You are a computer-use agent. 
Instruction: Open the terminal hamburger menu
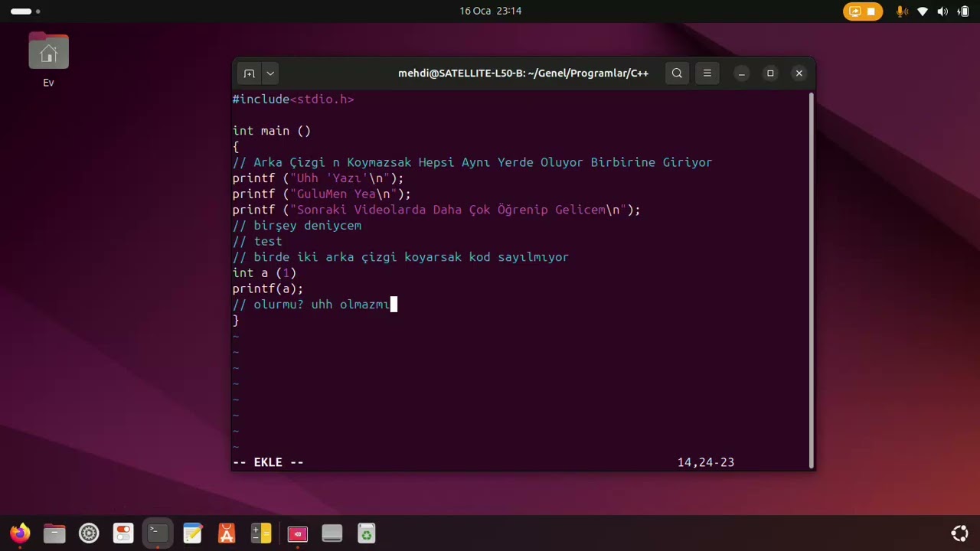click(707, 73)
